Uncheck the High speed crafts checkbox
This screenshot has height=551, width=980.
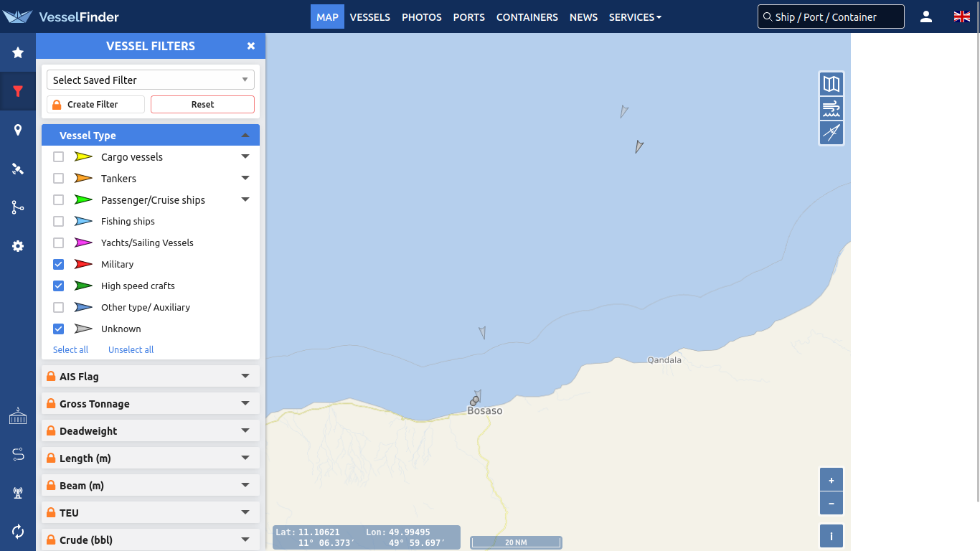click(x=59, y=286)
